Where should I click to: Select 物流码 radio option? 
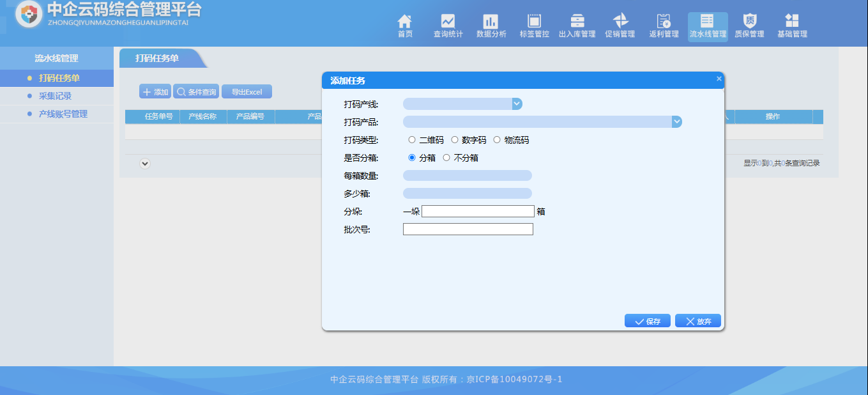(x=497, y=140)
